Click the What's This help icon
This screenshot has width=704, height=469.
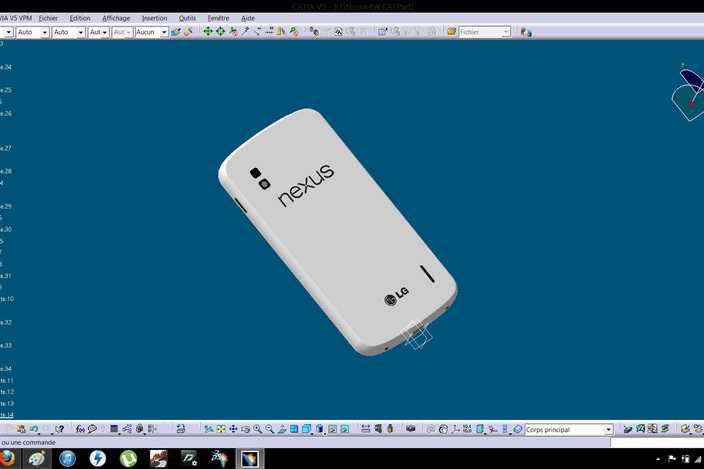(60, 429)
